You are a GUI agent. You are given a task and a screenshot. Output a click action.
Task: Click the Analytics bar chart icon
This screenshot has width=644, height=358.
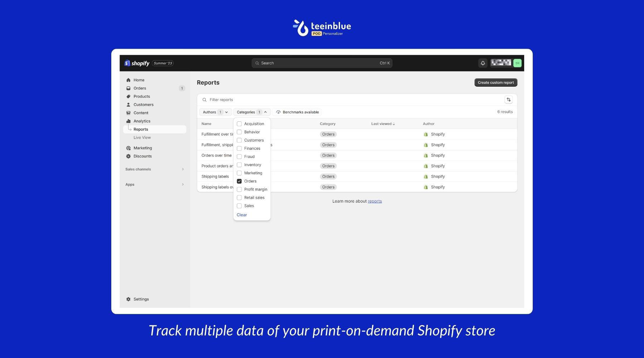128,121
